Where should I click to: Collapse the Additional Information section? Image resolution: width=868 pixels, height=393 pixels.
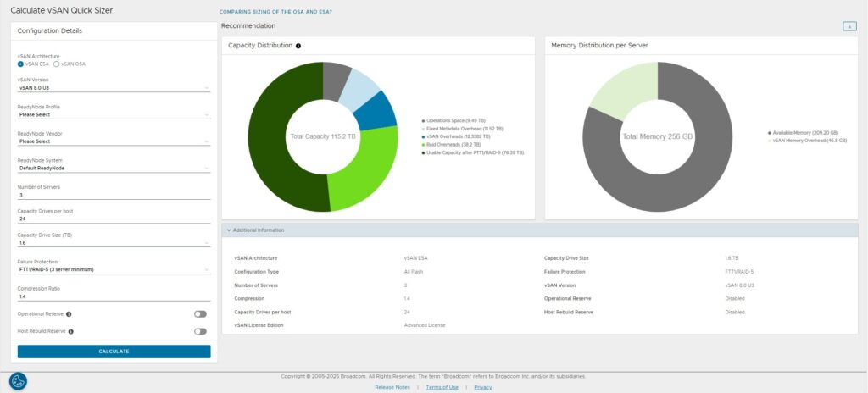point(540,230)
